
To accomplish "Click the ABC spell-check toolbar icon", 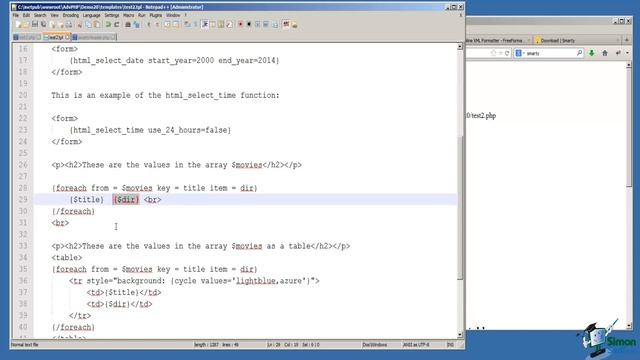I will tap(286, 24).
